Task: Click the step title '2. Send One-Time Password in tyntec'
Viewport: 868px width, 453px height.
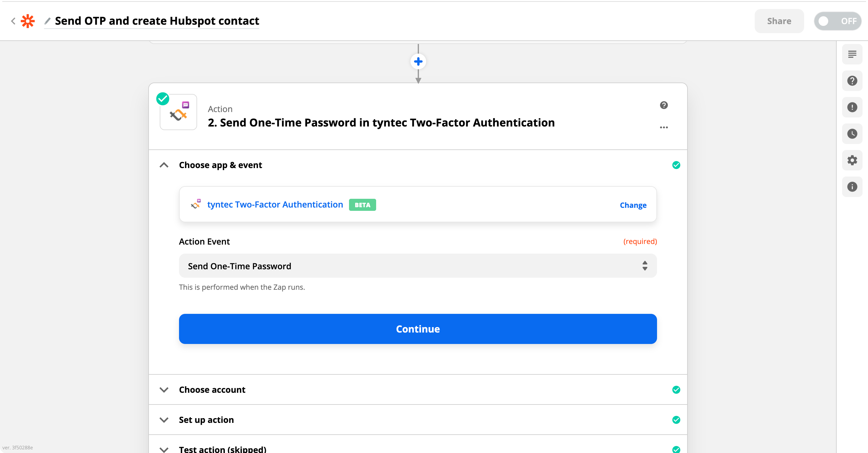Action: (381, 123)
